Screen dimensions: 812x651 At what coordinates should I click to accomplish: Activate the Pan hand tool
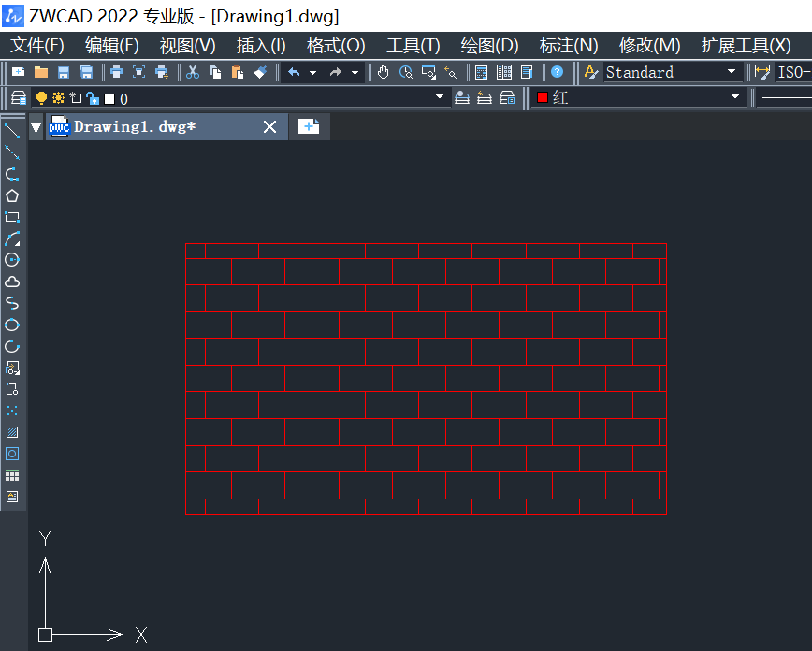(384, 72)
